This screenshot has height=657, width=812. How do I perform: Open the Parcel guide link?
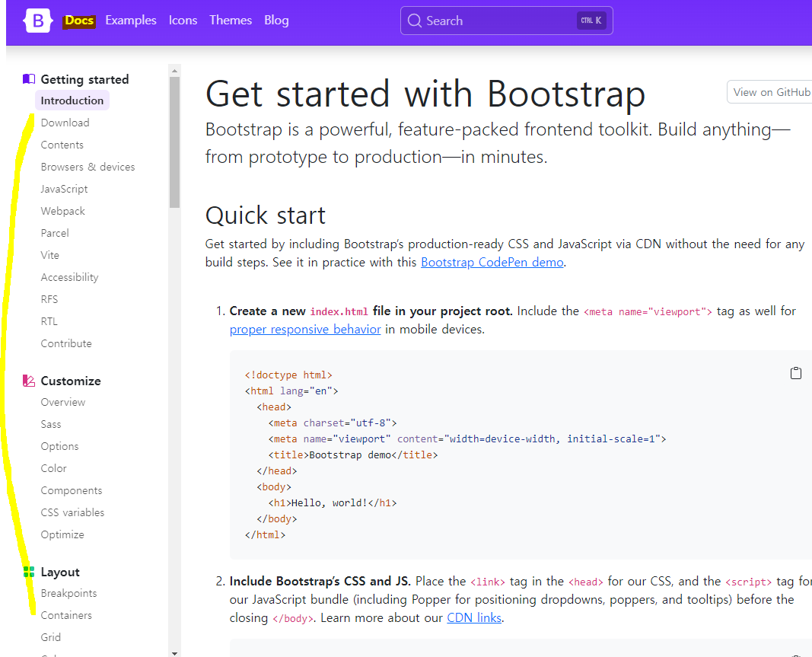click(55, 233)
